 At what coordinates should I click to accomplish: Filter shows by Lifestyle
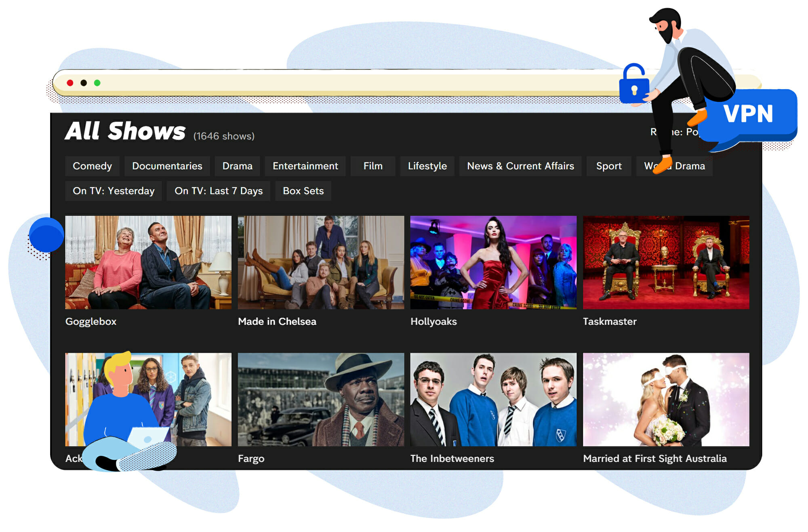click(427, 166)
